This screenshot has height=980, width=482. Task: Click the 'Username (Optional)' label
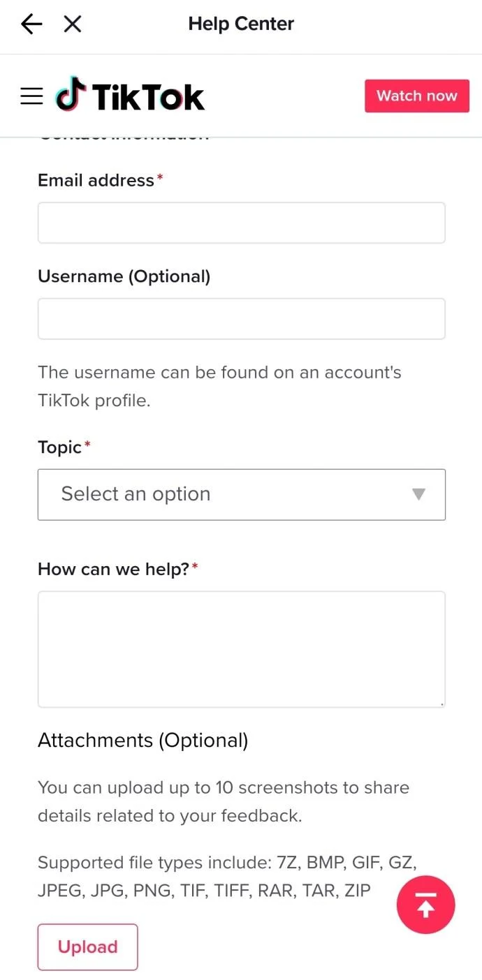(x=124, y=276)
